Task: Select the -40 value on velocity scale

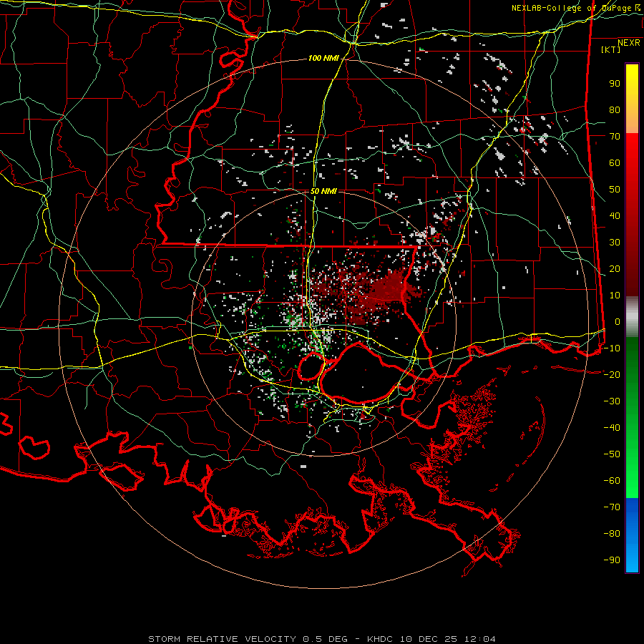Action: tap(612, 428)
